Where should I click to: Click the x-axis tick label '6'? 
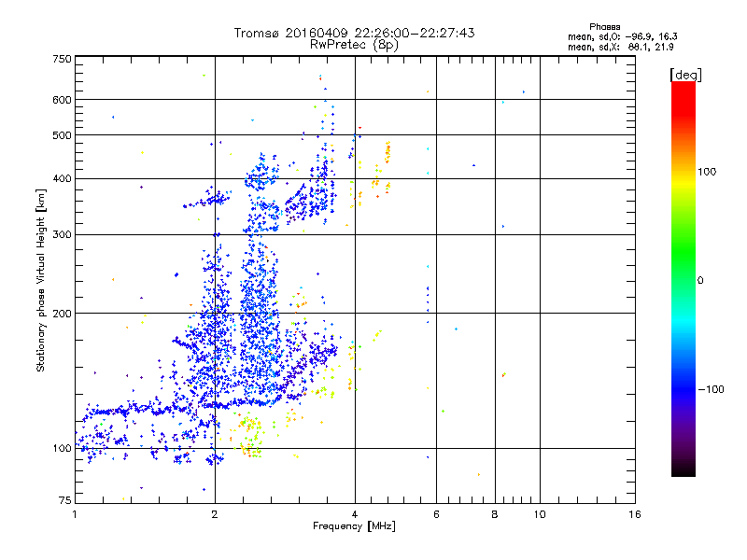(436, 514)
